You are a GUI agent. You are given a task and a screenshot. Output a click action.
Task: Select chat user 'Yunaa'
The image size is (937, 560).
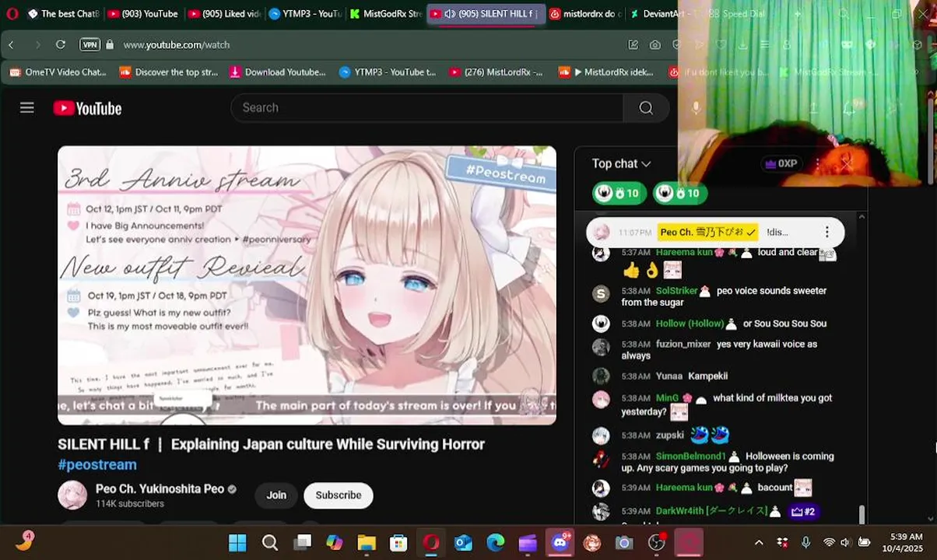tap(669, 376)
